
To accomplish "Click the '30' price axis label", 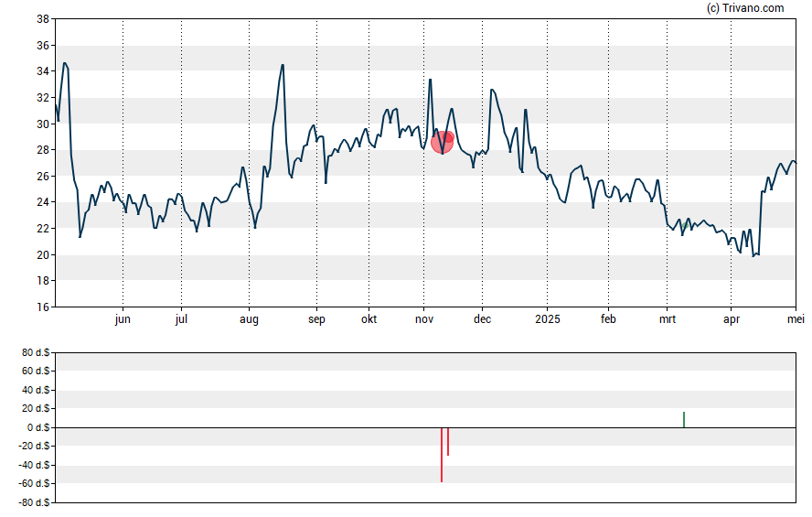I will pyautogui.click(x=43, y=124).
